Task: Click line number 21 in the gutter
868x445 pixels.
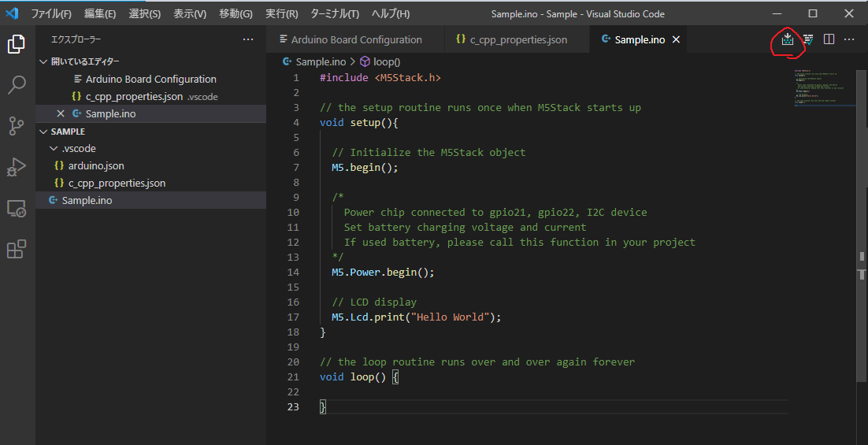Action: click(293, 376)
